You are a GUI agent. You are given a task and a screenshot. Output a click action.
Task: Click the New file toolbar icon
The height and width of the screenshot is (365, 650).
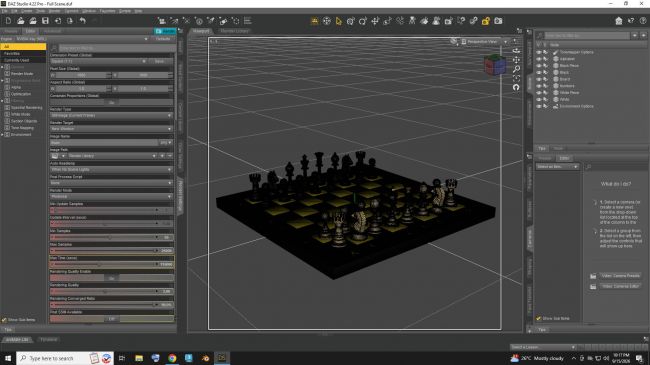point(8,21)
